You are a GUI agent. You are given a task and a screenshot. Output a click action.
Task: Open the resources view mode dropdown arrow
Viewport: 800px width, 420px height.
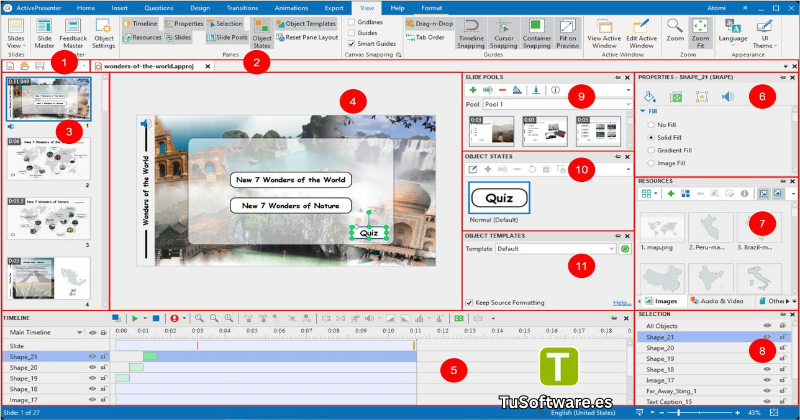click(x=656, y=193)
